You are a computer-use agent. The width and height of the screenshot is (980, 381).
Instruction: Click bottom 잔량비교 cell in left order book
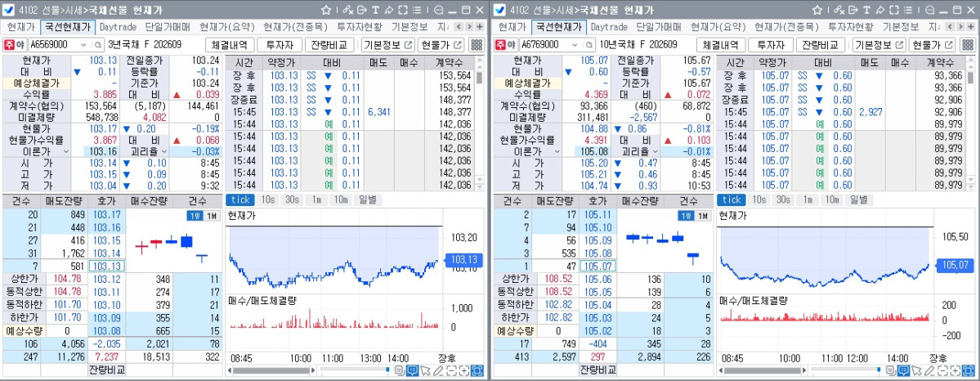coord(106,370)
